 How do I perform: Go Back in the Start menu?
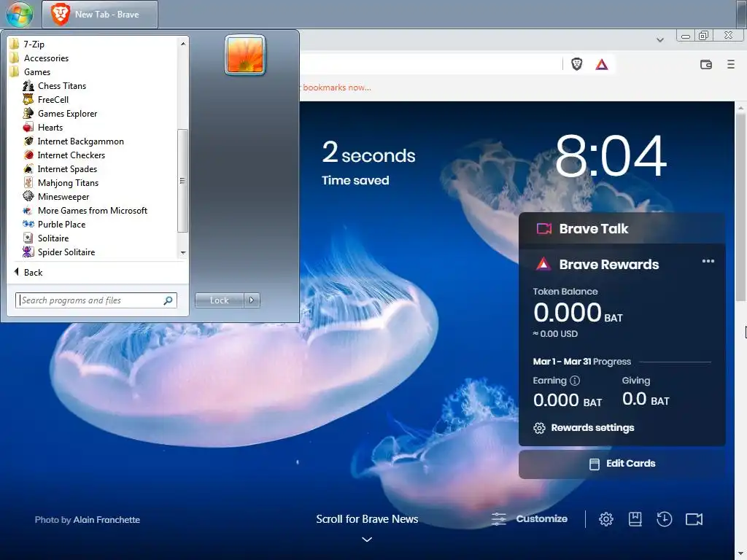point(28,273)
